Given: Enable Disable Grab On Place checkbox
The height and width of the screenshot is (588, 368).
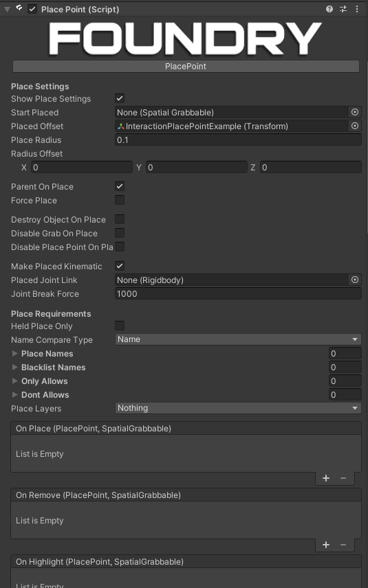Looking at the screenshot, I should [120, 233].
